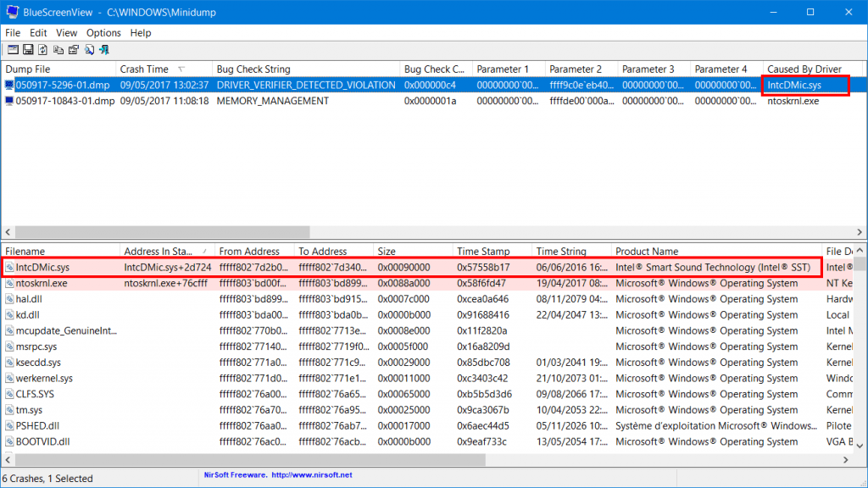
Task: Click the lower pane horizontal scrollbar right arrow
Action: pyautogui.click(x=846, y=460)
